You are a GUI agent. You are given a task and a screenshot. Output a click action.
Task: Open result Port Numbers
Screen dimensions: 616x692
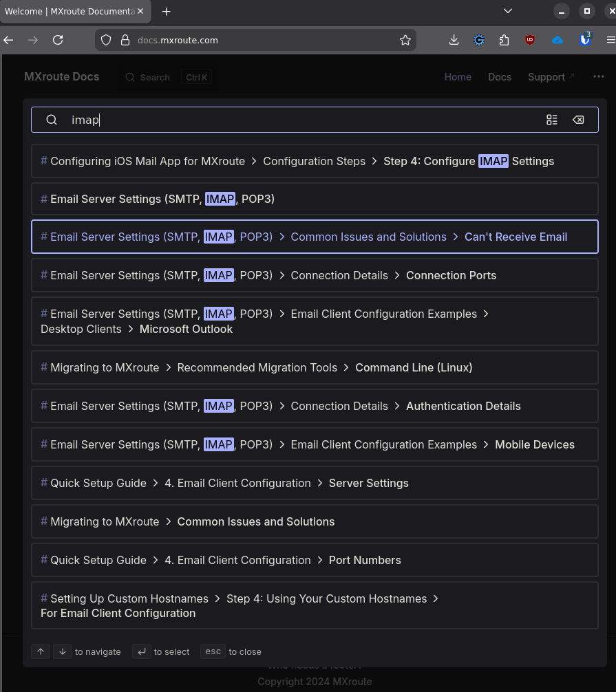click(315, 560)
